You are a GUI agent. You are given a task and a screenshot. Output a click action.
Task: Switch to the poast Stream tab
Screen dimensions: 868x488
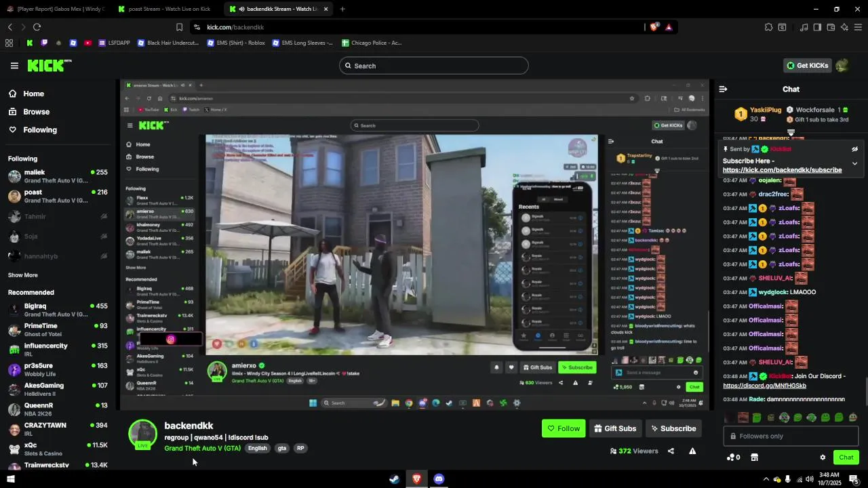166,9
